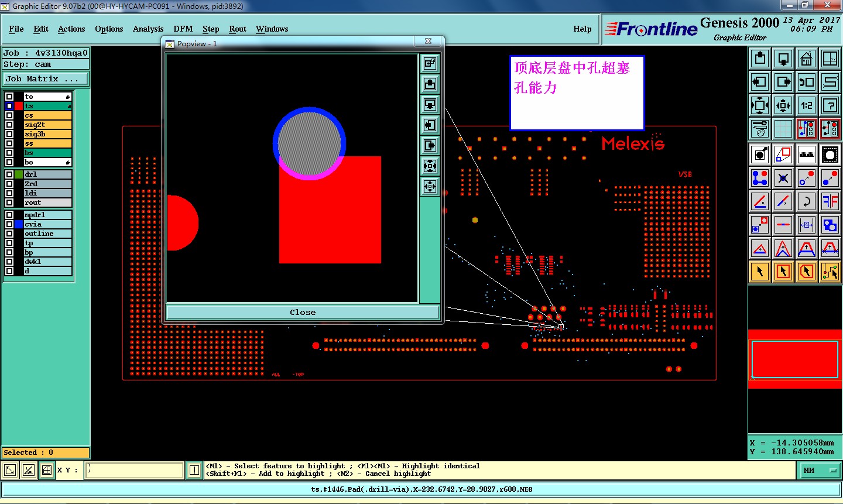
Task: Pick the polygon area select tool
Action: (807, 272)
